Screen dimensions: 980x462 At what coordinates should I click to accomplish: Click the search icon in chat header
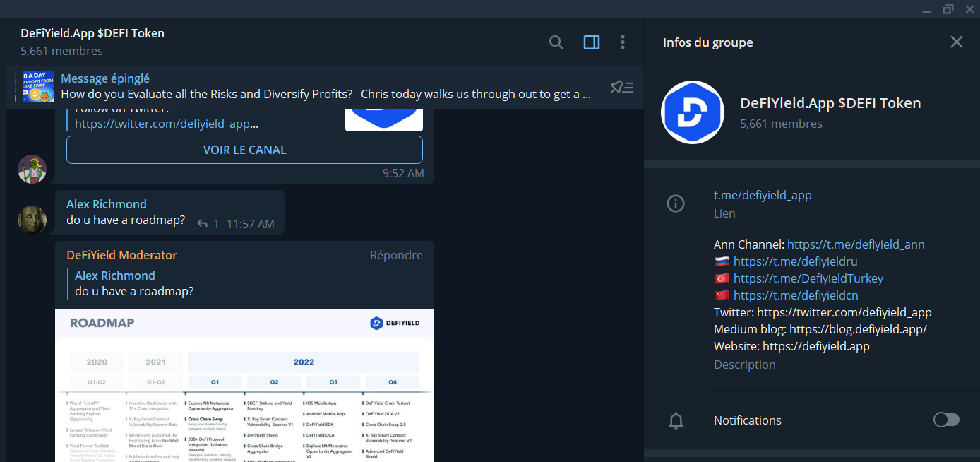pyautogui.click(x=556, y=43)
